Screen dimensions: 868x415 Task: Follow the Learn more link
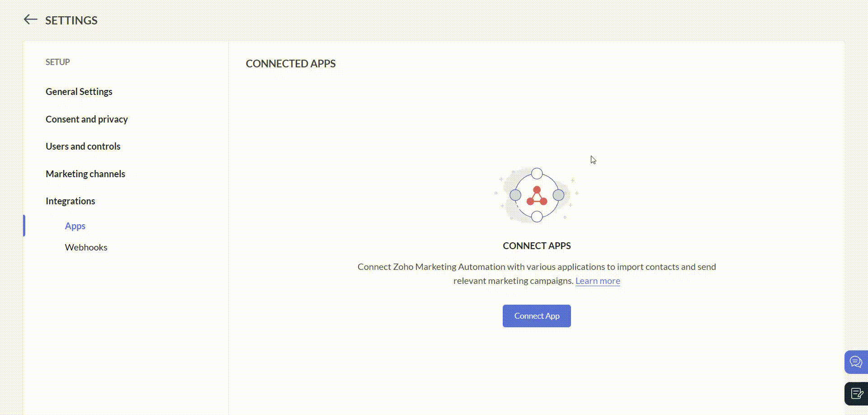coord(597,281)
